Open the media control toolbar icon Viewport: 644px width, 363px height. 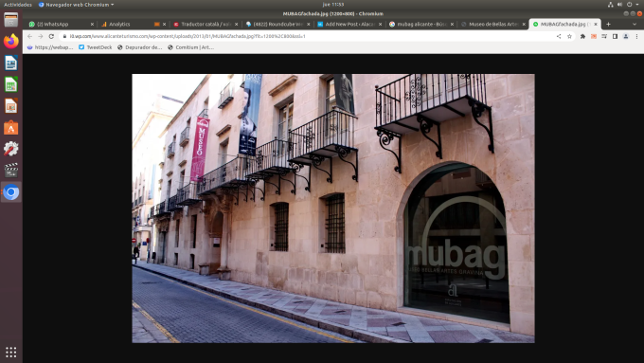(x=604, y=36)
